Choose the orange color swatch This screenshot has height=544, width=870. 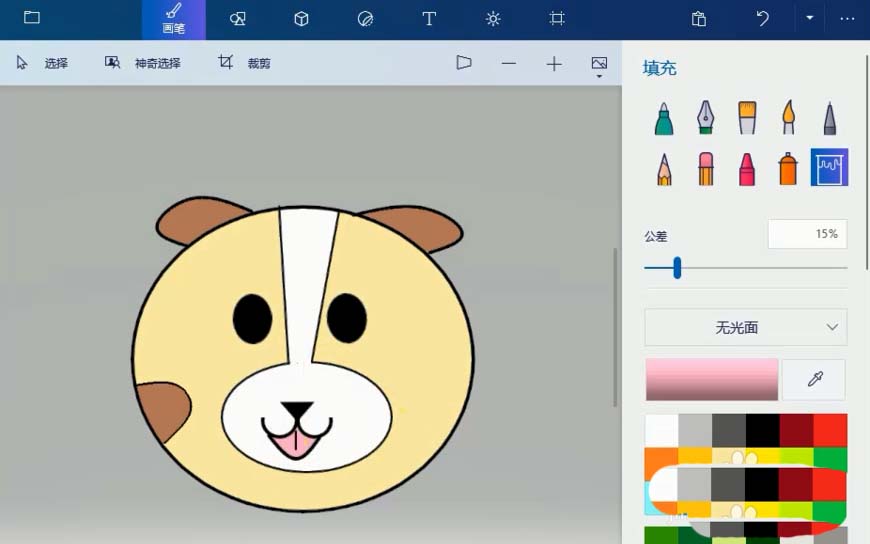pos(661,458)
